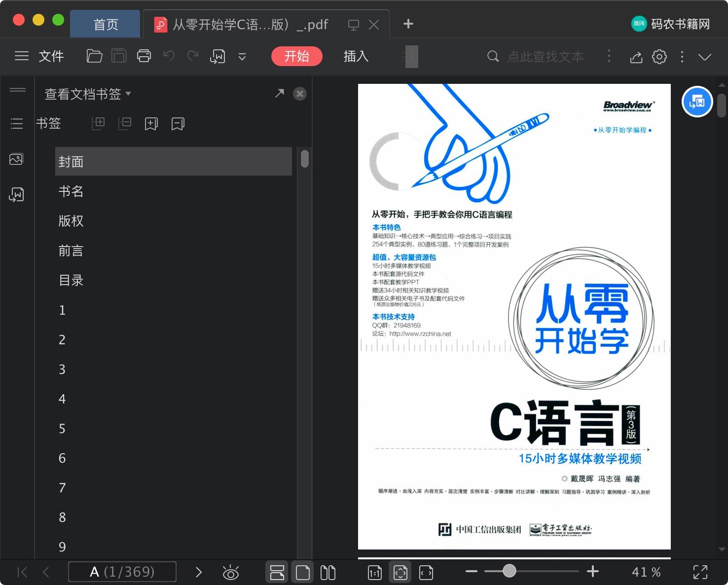Viewport: 728px width, 585px height.
Task: Click expand all bookmarks icon
Action: [x=98, y=123]
